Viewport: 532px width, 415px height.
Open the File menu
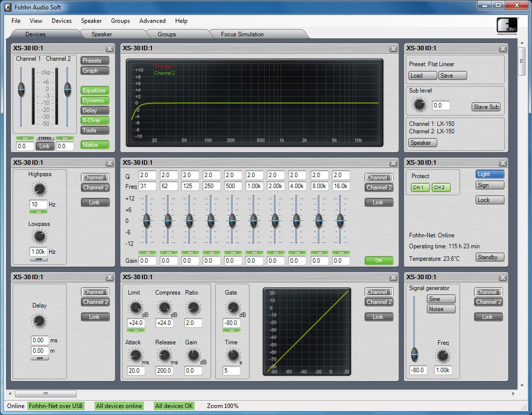[x=16, y=21]
